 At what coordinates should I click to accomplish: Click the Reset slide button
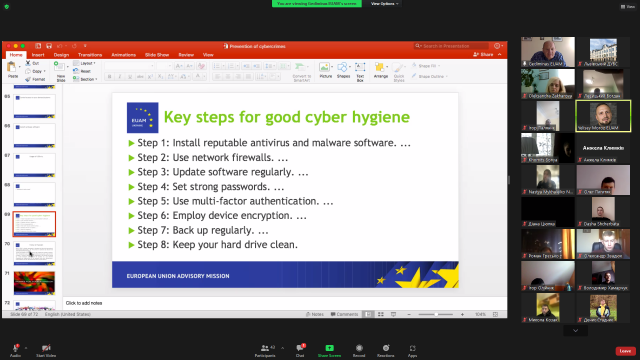pos(82,71)
